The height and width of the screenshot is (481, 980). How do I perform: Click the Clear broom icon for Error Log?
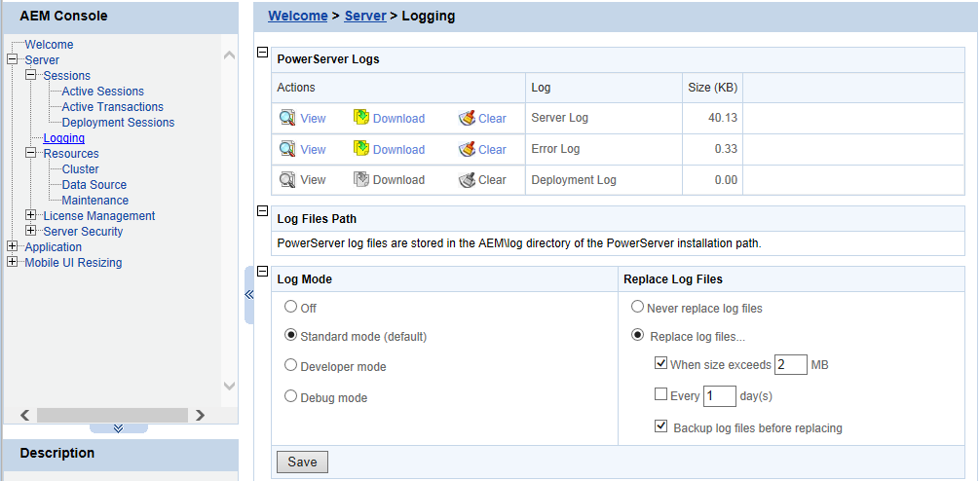pyautogui.click(x=468, y=149)
